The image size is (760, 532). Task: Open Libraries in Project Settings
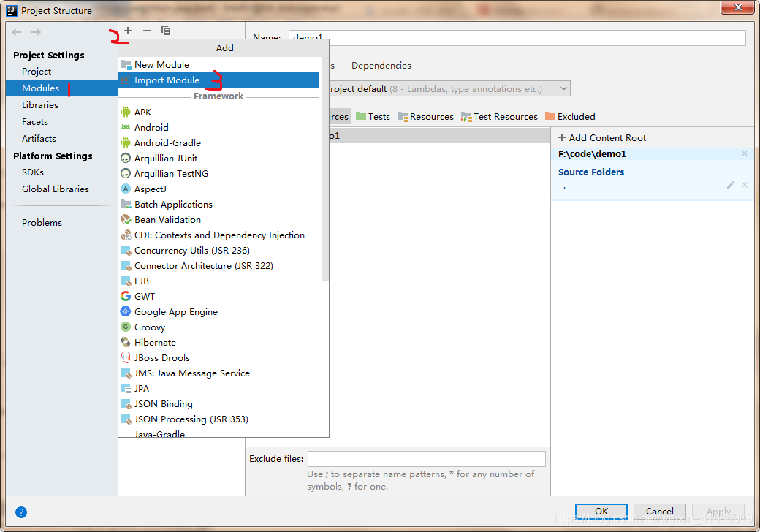click(39, 104)
